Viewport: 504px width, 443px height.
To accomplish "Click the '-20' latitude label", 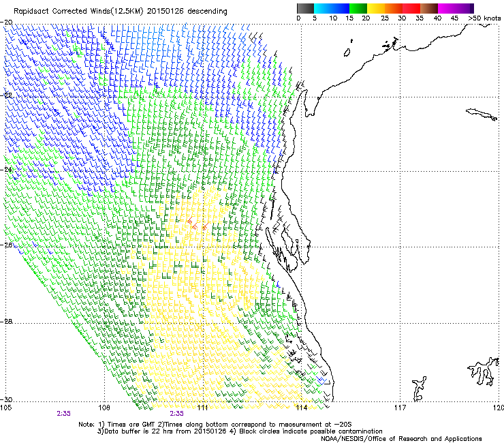I will click(x=7, y=22).
